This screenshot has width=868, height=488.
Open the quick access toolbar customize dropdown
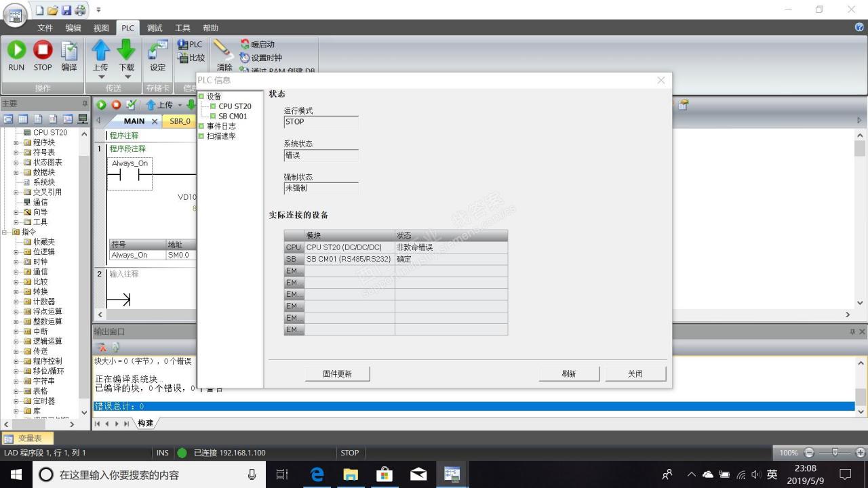click(x=98, y=9)
